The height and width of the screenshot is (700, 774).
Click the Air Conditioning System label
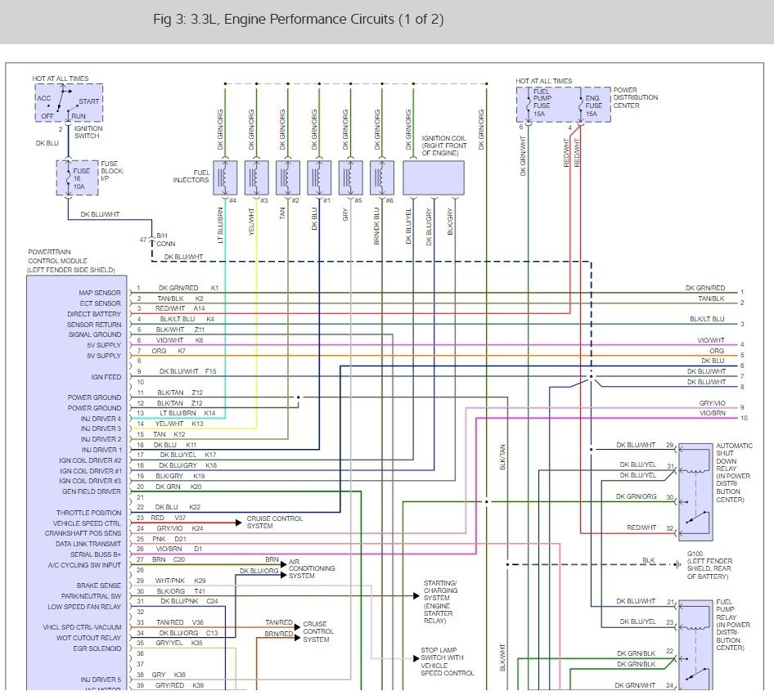click(x=312, y=568)
